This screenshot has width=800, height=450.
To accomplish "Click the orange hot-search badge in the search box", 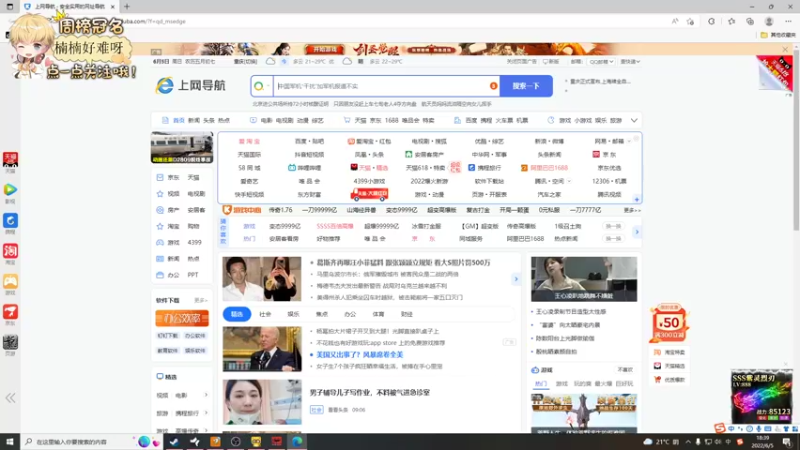I will (493, 86).
